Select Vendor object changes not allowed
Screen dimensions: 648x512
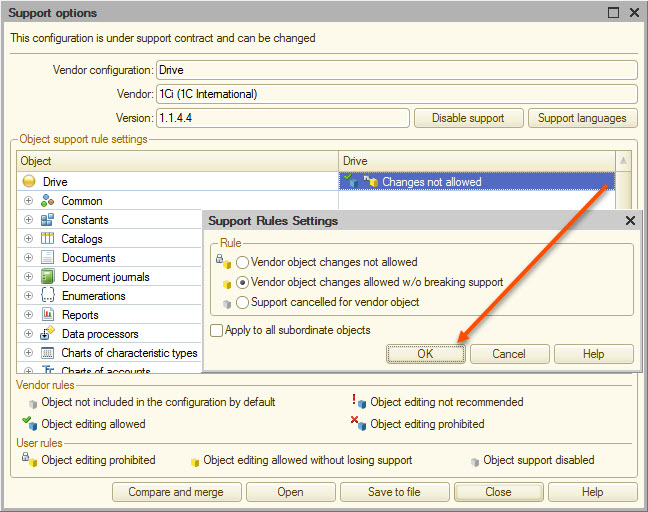(242, 262)
